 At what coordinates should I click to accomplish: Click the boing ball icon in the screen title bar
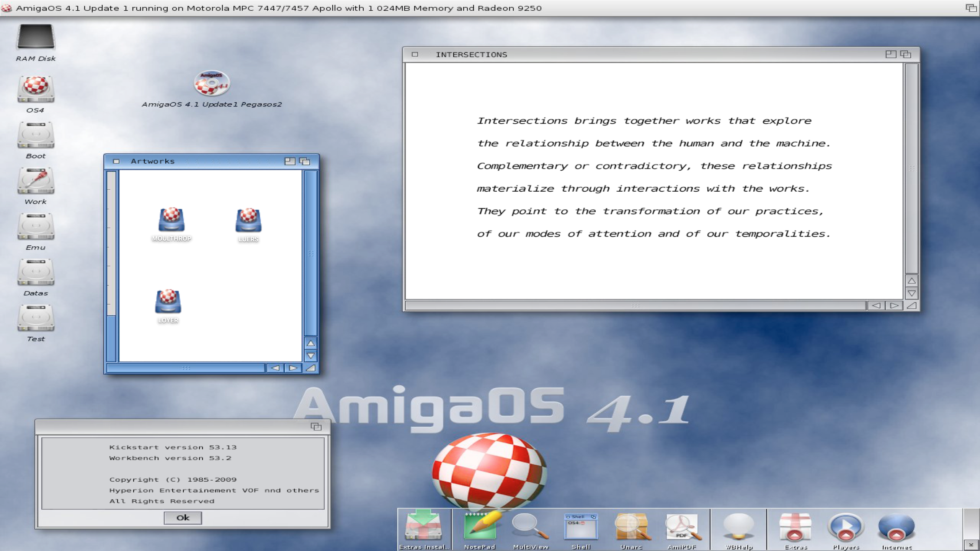click(7, 8)
